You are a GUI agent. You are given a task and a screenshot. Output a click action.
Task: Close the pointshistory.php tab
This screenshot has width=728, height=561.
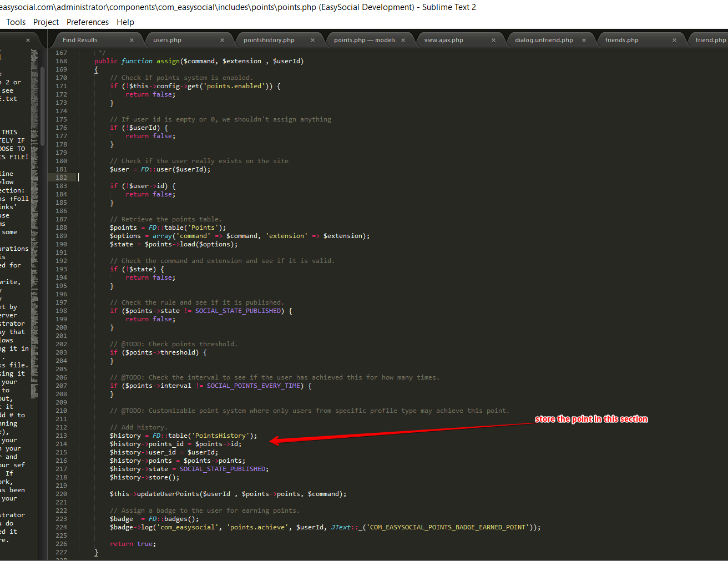[312, 40]
